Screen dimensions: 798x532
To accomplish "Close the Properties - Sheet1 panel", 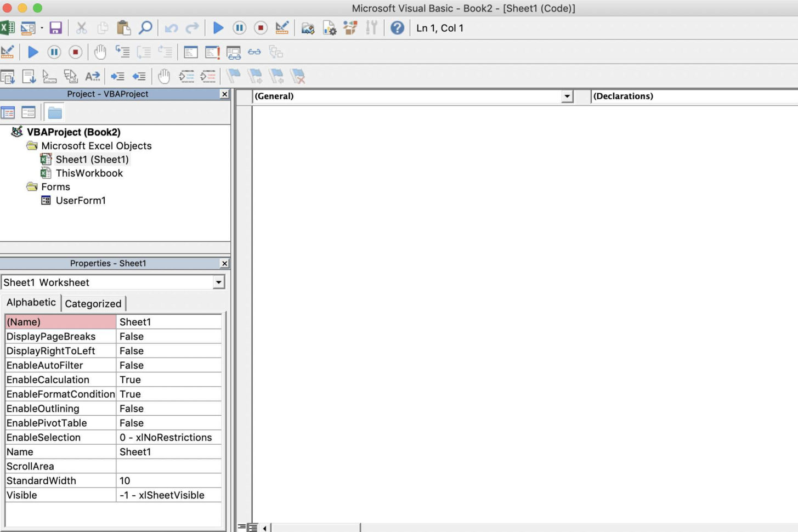I will 224,263.
